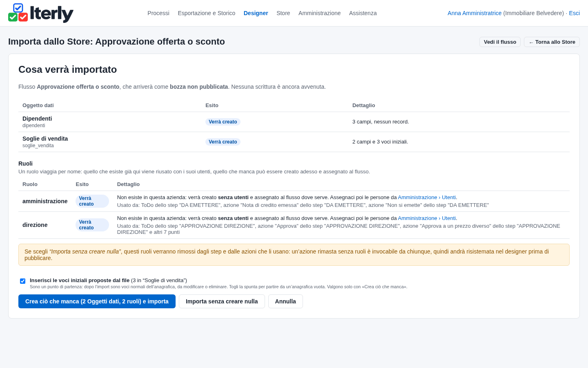This screenshot has width=588, height=368.
Task: Open the Assistenza page
Action: pyautogui.click(x=363, y=13)
